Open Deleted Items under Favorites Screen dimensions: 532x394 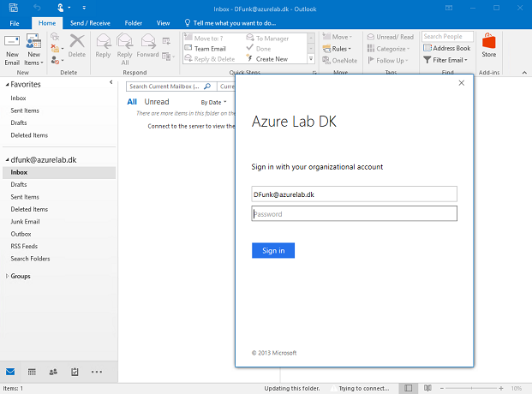pos(29,135)
